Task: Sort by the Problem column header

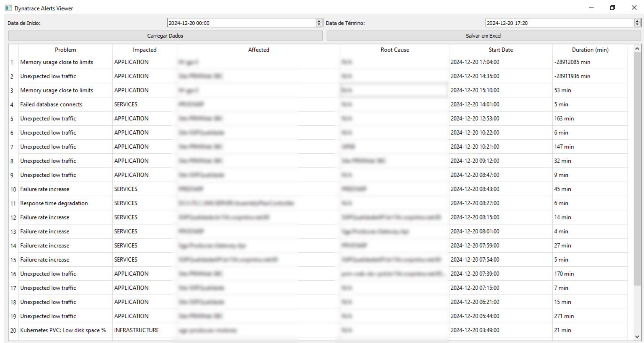Action: 65,50
